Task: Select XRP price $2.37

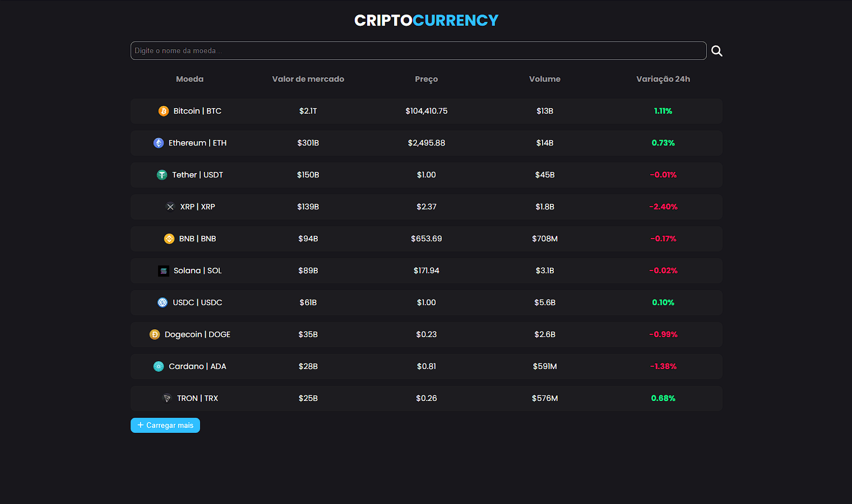Action: (427, 207)
